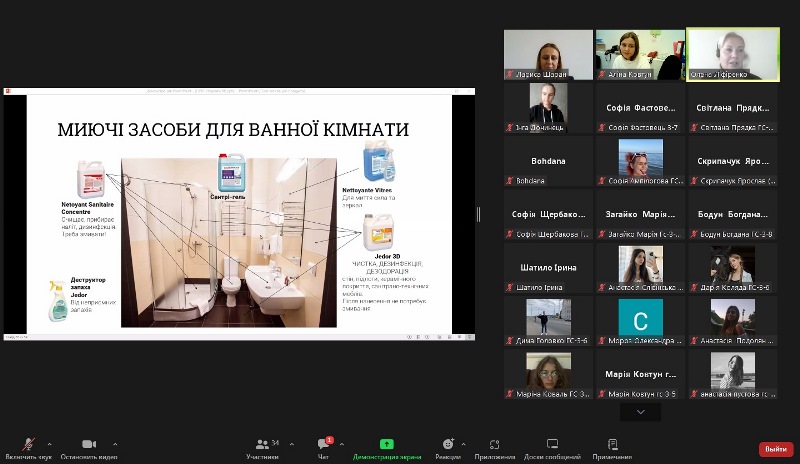The image size is (800, 464).
Task: Click the bathroom photo on the slide
Action: [229, 242]
